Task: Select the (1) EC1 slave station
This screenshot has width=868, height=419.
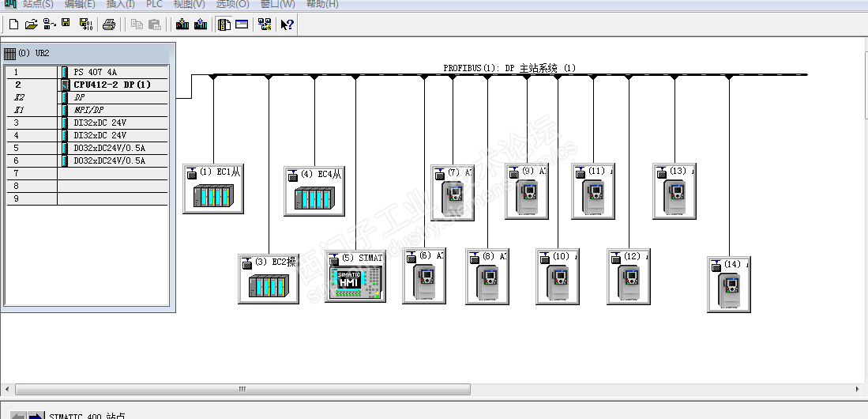Action: (x=213, y=188)
